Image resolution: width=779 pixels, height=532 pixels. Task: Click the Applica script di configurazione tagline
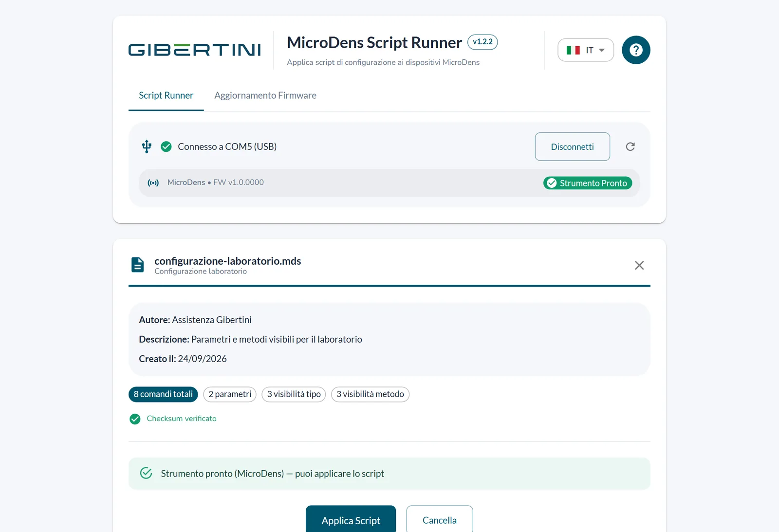(x=383, y=62)
